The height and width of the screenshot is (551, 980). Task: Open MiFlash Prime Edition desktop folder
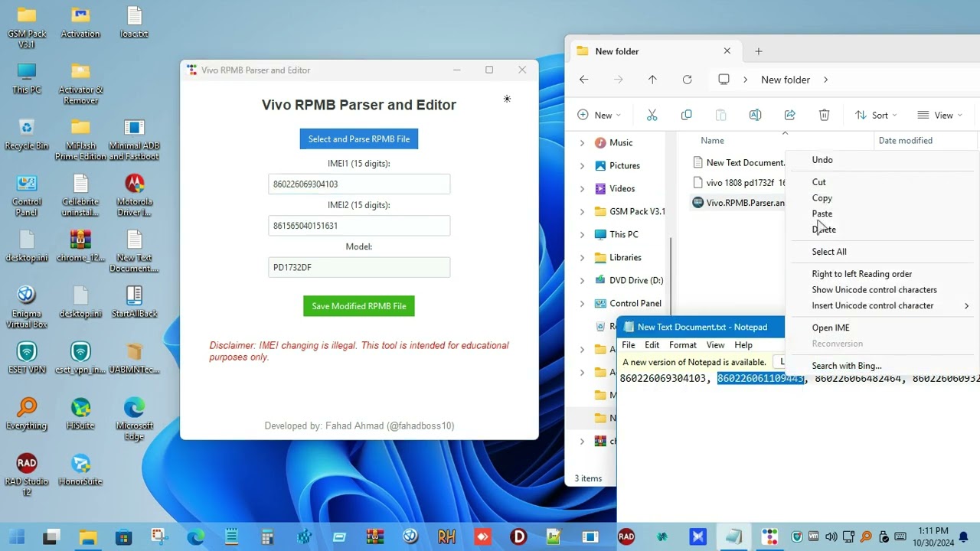click(x=80, y=139)
